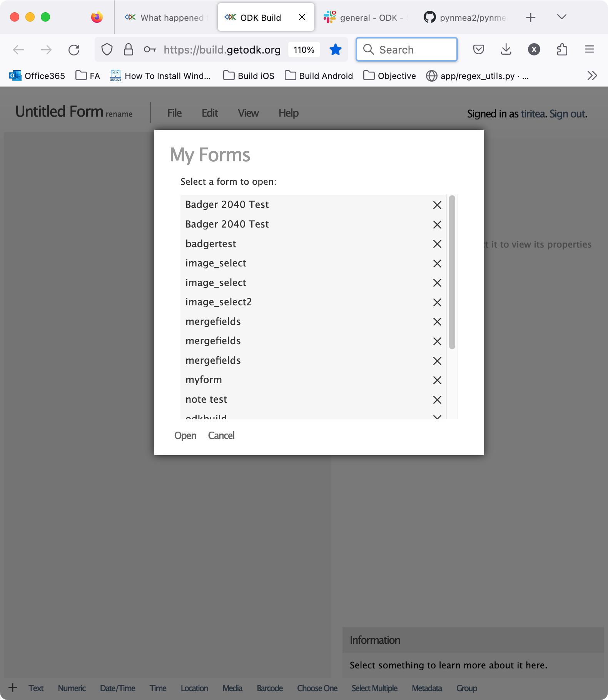Click the site padlock security icon
The width and height of the screenshot is (608, 700).
pos(128,50)
